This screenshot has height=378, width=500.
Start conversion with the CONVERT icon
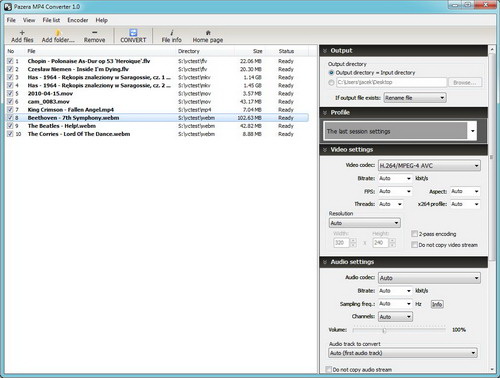tap(133, 32)
